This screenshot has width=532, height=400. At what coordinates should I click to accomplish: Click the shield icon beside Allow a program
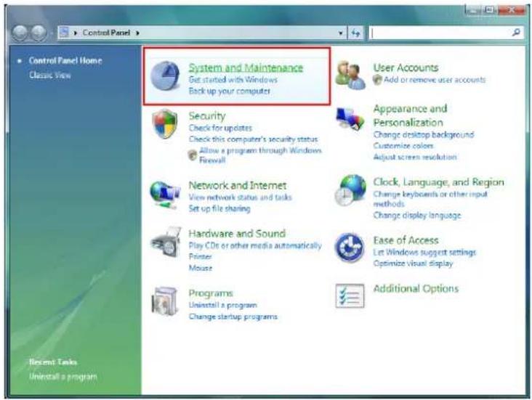[x=193, y=155]
